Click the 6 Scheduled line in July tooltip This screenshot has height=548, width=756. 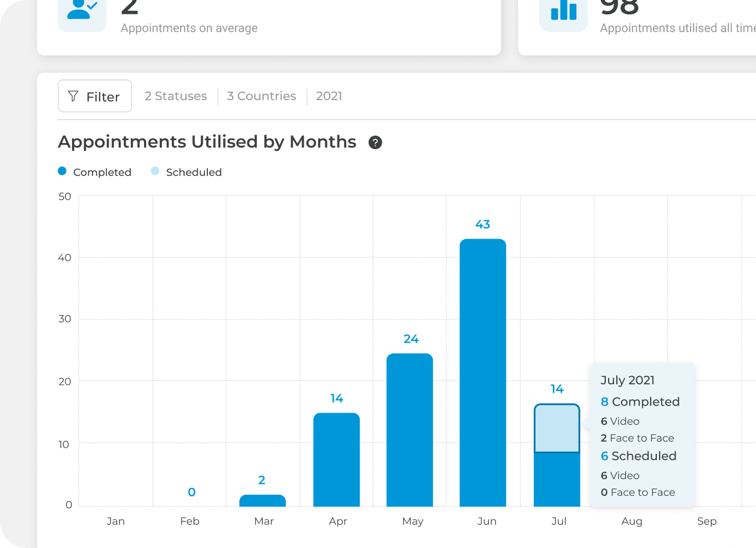pyautogui.click(x=638, y=456)
